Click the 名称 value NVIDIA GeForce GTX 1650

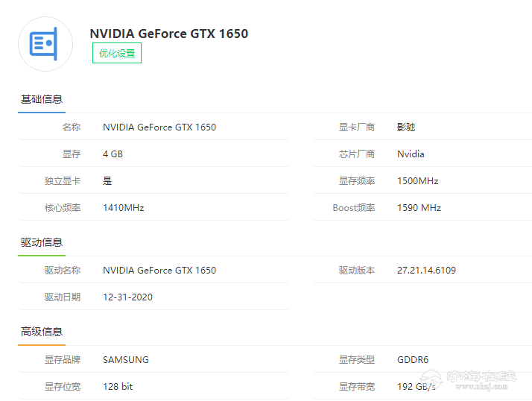click(159, 127)
